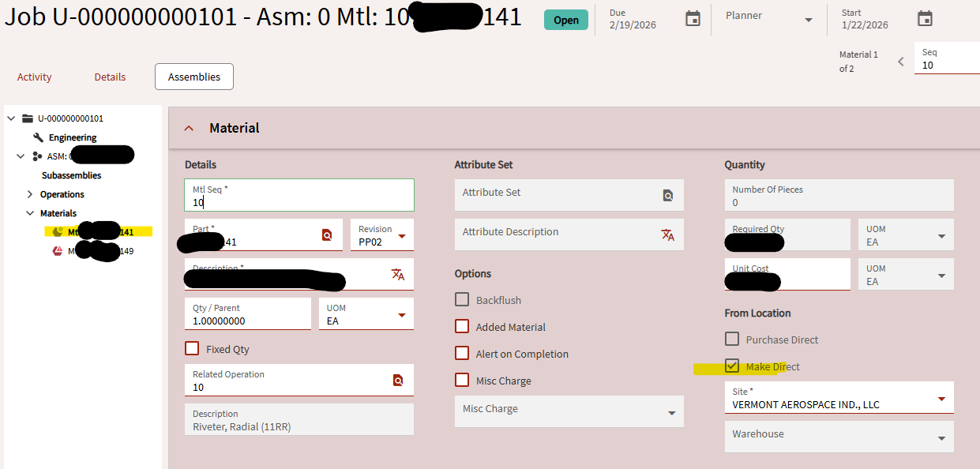Toggle the Fixed Qty checkbox
This screenshot has height=469, width=980.
pos(192,348)
